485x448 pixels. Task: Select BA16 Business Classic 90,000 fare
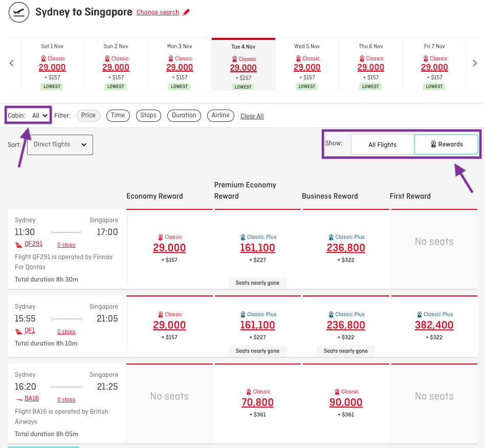(x=346, y=403)
